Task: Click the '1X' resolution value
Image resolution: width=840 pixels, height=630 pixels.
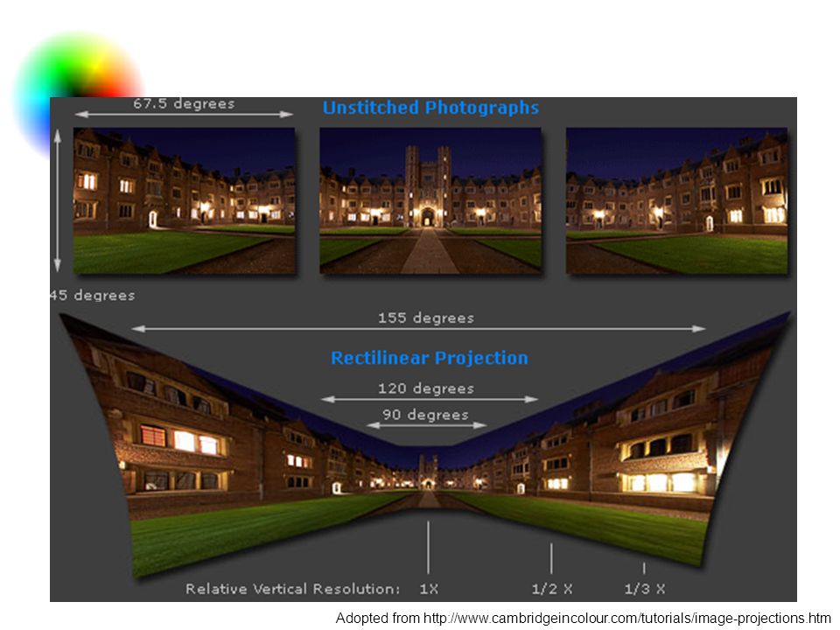Action: click(x=429, y=589)
